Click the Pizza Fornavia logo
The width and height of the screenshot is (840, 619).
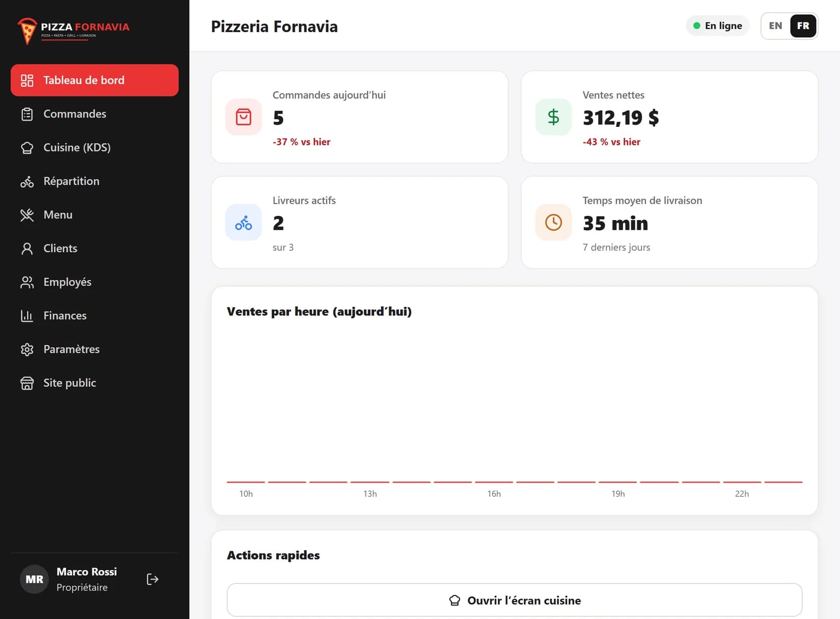click(73, 31)
